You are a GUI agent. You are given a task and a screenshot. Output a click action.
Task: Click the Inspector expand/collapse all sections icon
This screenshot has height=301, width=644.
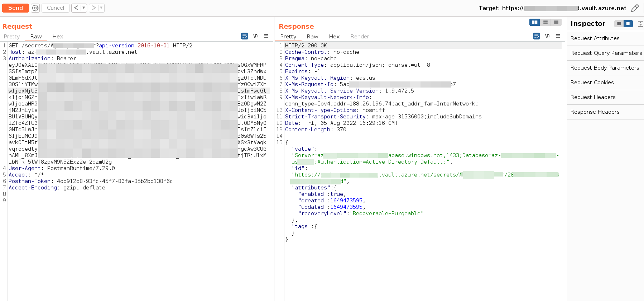[x=640, y=24]
